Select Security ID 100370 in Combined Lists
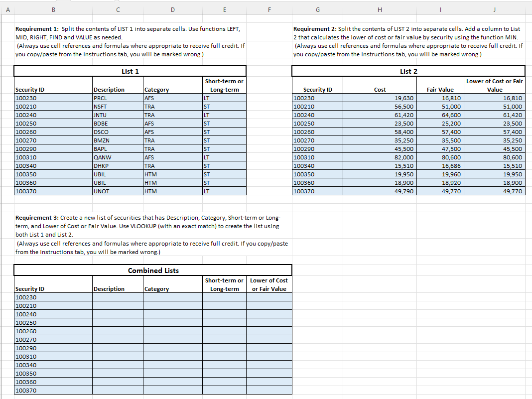 (52, 391)
